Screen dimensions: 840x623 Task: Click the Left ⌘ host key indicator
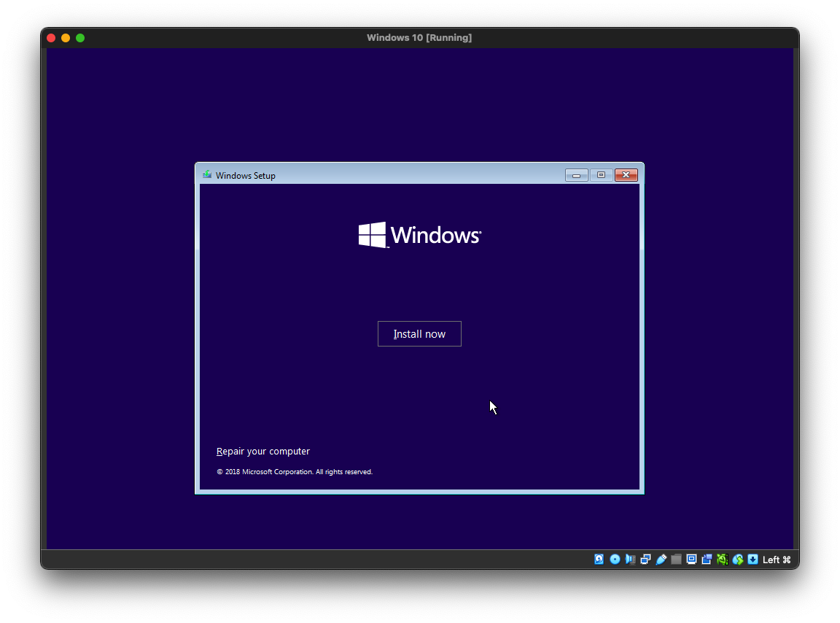coord(777,560)
